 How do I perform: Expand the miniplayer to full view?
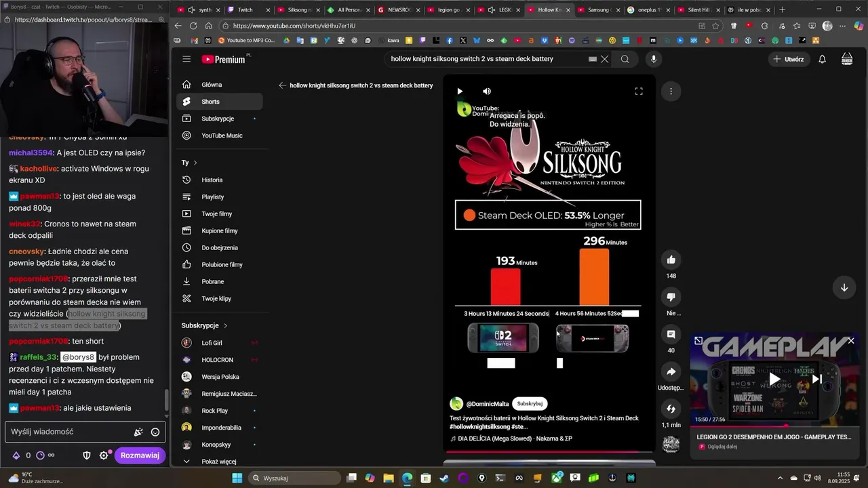[698, 341]
